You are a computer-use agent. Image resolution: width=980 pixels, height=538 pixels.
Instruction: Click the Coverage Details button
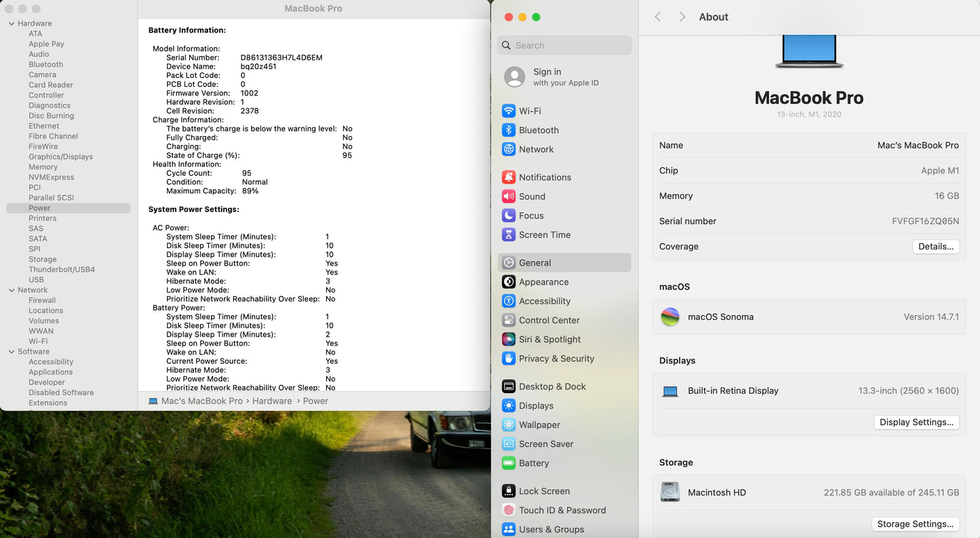click(x=935, y=247)
